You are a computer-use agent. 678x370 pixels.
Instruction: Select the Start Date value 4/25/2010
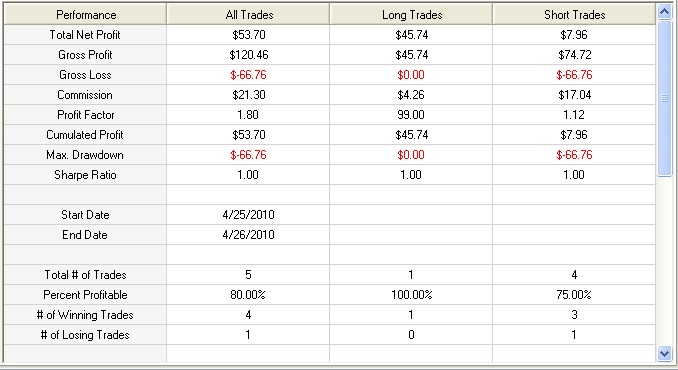click(249, 215)
